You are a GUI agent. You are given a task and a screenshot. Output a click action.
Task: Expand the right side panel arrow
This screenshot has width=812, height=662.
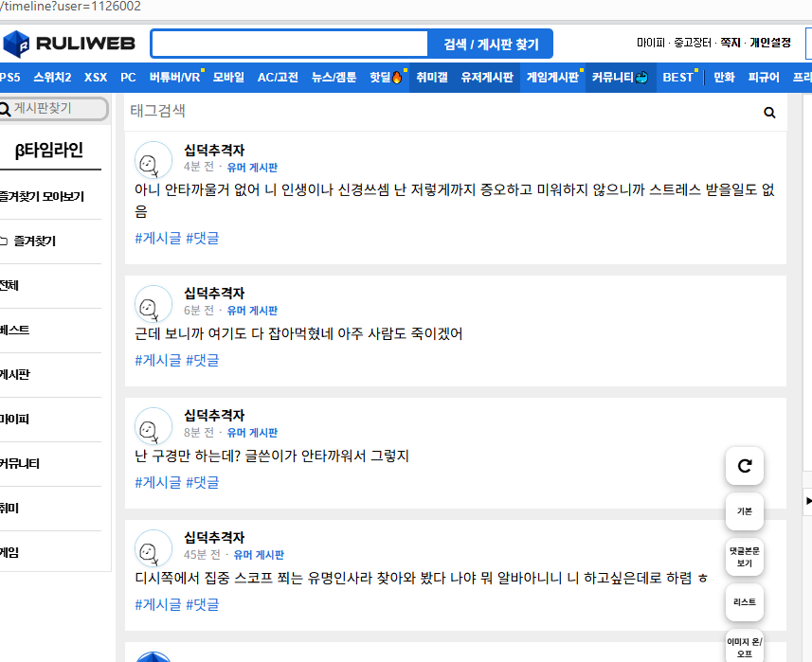pyautogui.click(x=807, y=500)
